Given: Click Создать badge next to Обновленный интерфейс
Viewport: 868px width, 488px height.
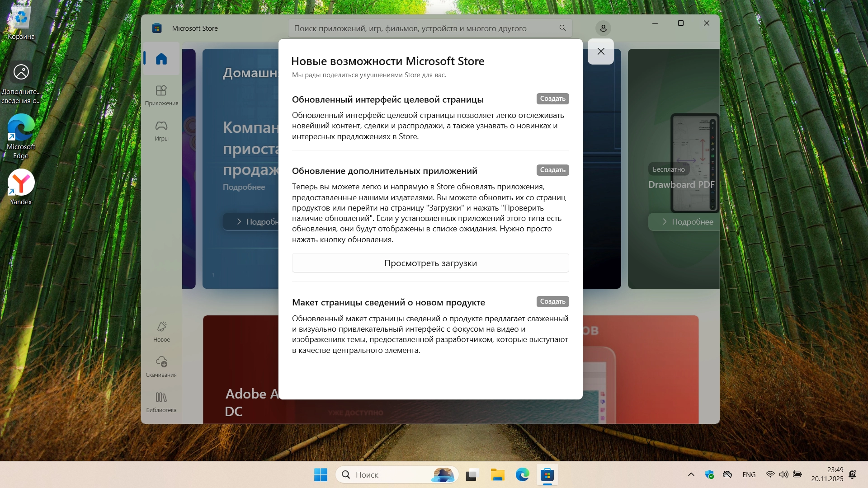Looking at the screenshot, I should point(552,99).
